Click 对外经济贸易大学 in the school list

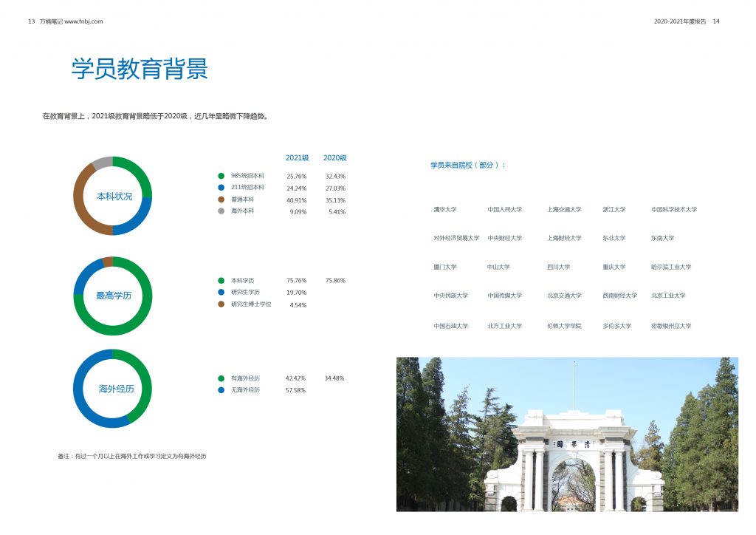coord(456,238)
